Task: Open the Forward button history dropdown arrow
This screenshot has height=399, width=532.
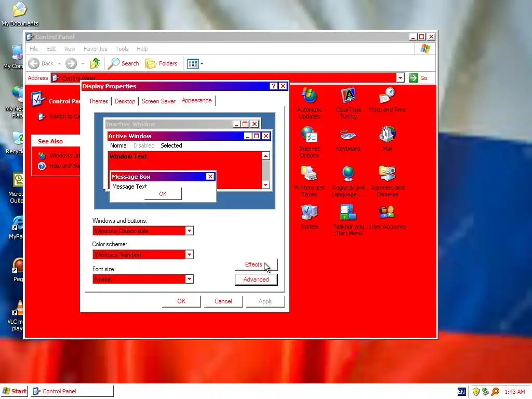Action: pos(83,63)
